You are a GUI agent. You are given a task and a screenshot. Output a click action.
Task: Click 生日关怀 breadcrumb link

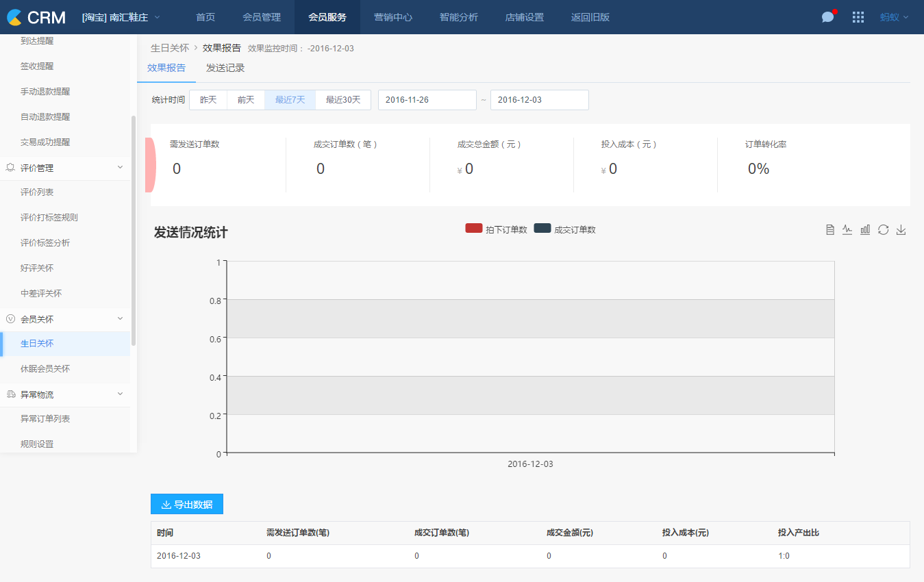169,48
